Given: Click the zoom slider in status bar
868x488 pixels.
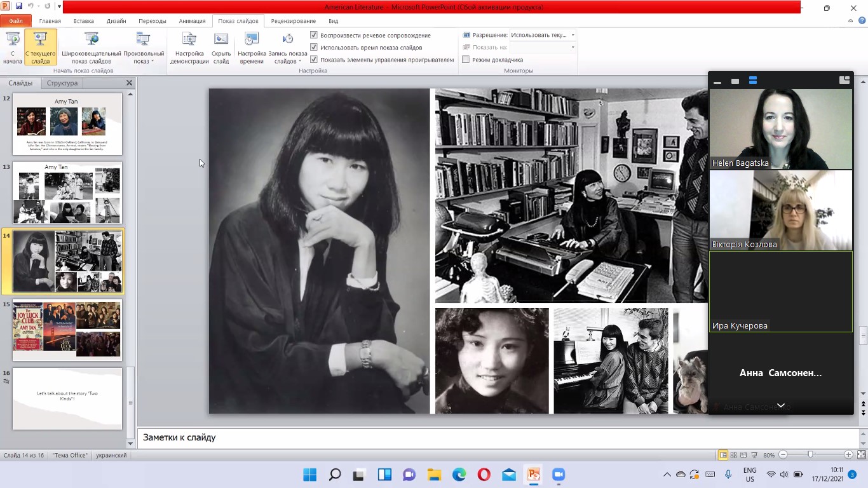Looking at the screenshot, I should tap(810, 455).
